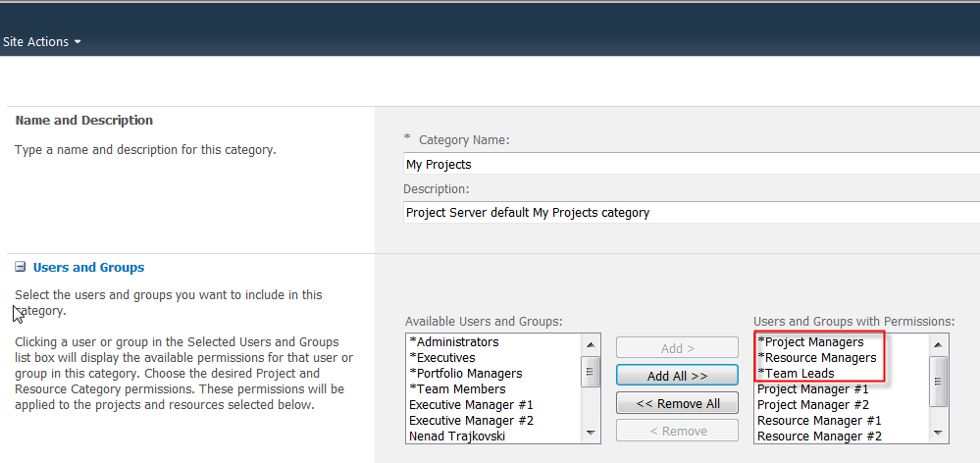Collapse the Users and Groups section

coord(21,267)
